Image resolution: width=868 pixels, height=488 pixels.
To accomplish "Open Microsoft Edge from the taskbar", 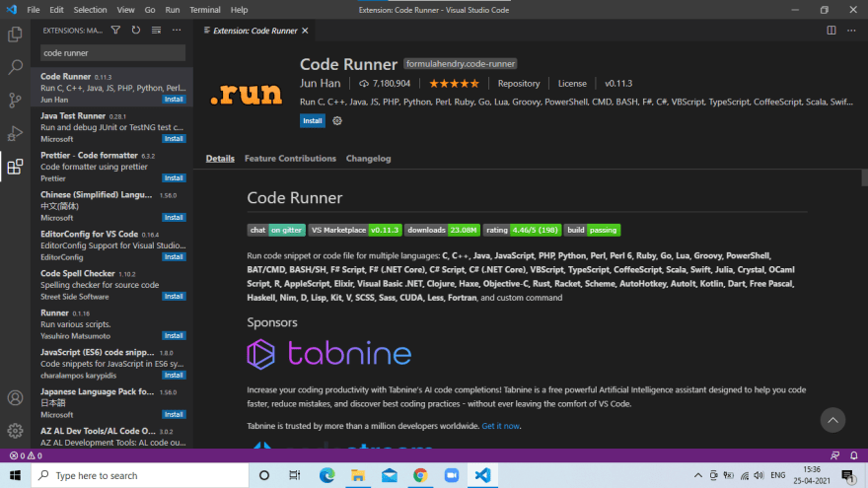I will point(326,475).
